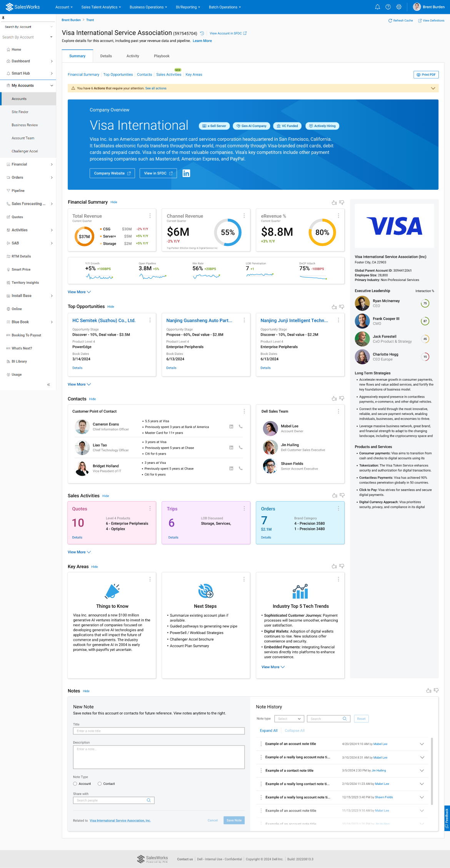
Task: Open the help question-mark icon
Action: coord(388,7)
